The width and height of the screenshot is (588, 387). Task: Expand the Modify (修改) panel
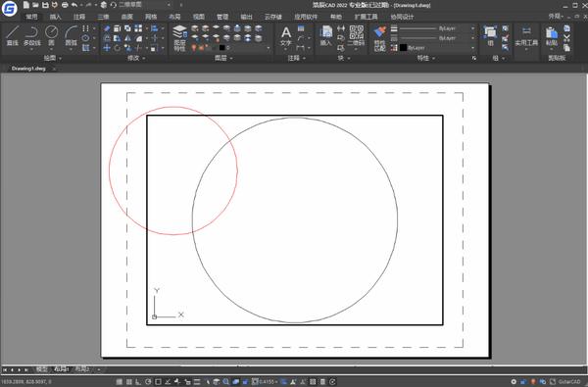[136, 58]
